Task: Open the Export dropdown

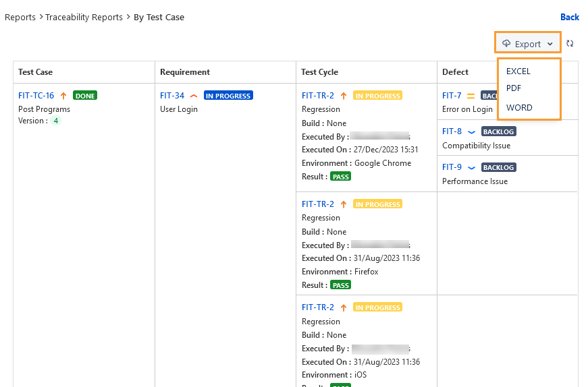Action: pos(527,44)
